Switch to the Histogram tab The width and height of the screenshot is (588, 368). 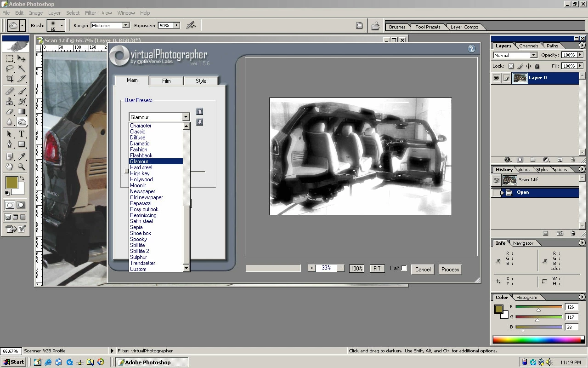click(526, 298)
